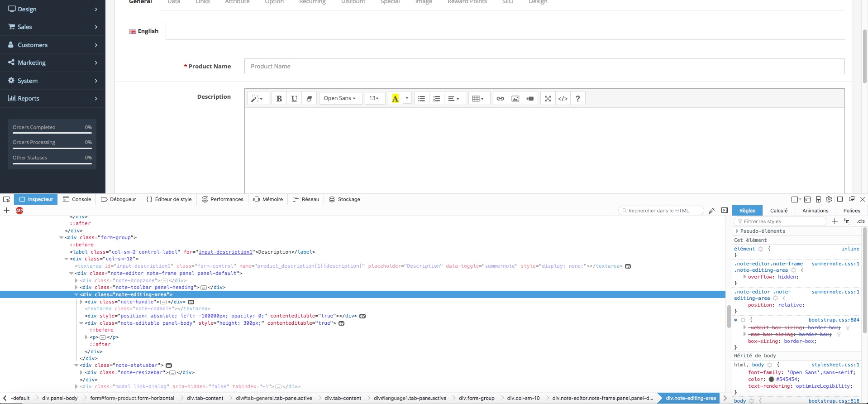Select div.form-group in the breadcrumb
868x404 pixels.
point(477,399)
